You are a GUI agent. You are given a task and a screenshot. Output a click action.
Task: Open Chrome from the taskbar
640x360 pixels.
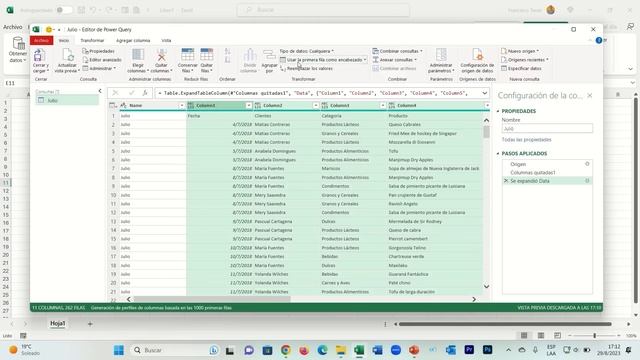(285, 350)
